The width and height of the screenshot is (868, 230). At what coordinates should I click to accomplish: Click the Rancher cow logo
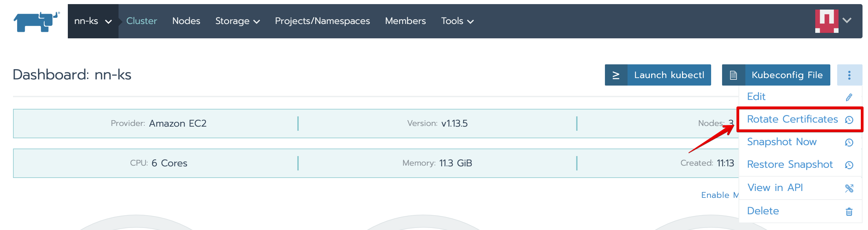[x=37, y=22]
